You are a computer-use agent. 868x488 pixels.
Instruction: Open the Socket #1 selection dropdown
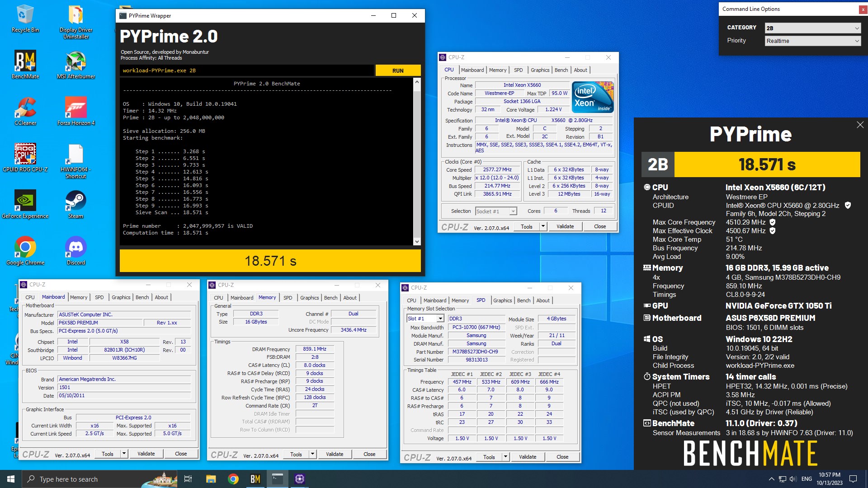click(x=496, y=211)
